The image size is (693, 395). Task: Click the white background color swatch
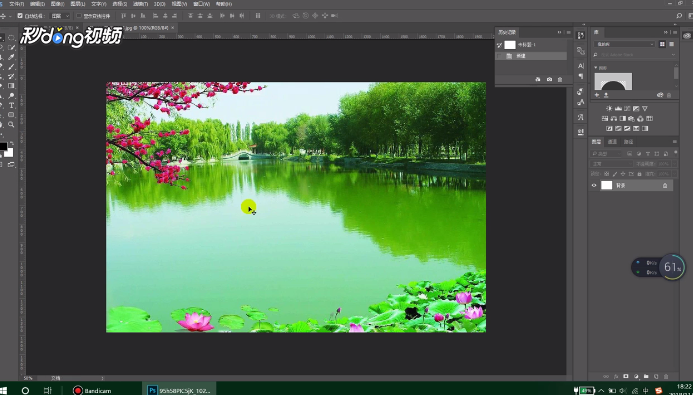[x=9, y=152]
